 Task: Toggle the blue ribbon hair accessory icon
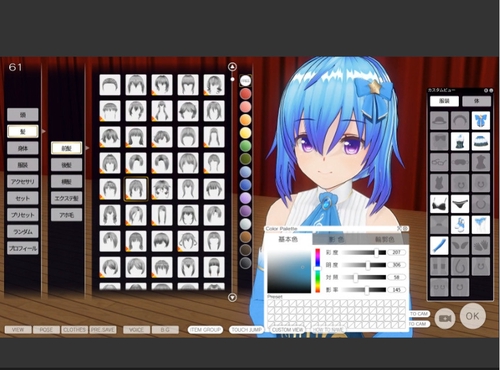[481, 121]
